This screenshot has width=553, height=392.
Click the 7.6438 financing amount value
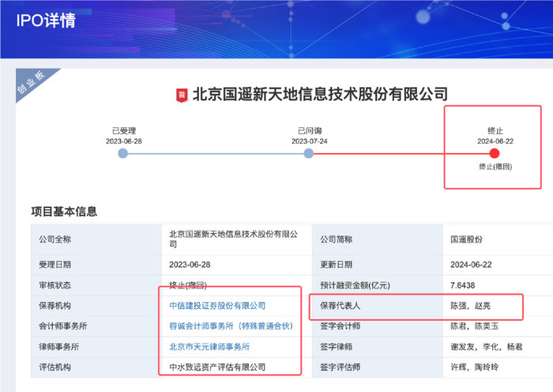coord(463,285)
